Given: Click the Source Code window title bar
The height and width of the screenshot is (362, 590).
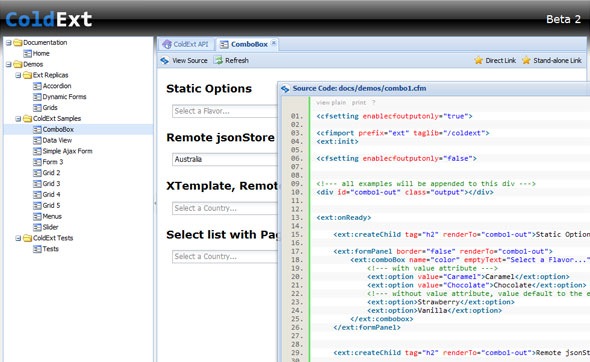Looking at the screenshot, I should (x=435, y=89).
